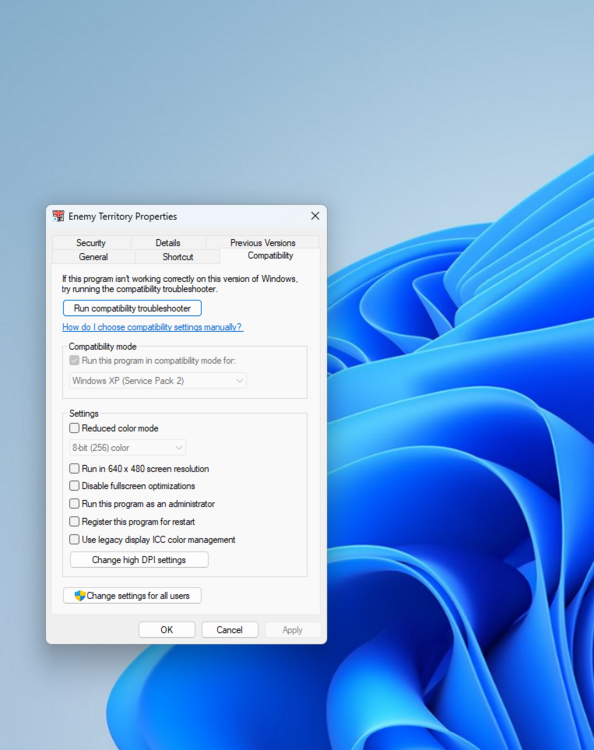
Task: Open How do I choose compatibility settings manually link
Action: point(153,327)
